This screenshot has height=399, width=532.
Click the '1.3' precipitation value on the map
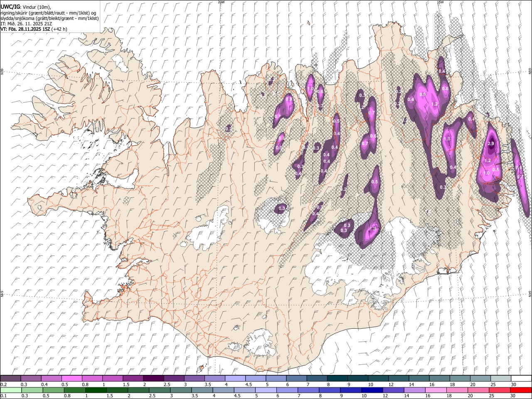point(447,139)
